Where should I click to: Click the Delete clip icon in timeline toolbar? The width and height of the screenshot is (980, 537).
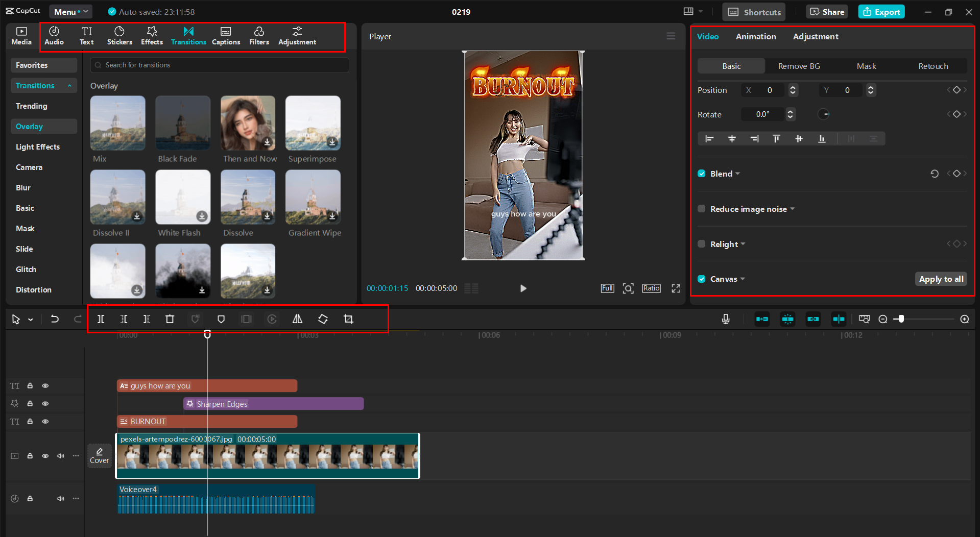(x=170, y=319)
